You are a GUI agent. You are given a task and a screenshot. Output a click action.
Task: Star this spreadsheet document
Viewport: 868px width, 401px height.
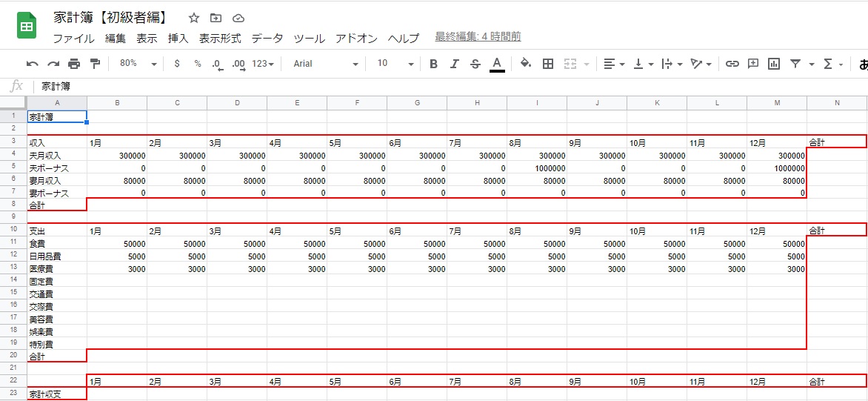tap(194, 18)
